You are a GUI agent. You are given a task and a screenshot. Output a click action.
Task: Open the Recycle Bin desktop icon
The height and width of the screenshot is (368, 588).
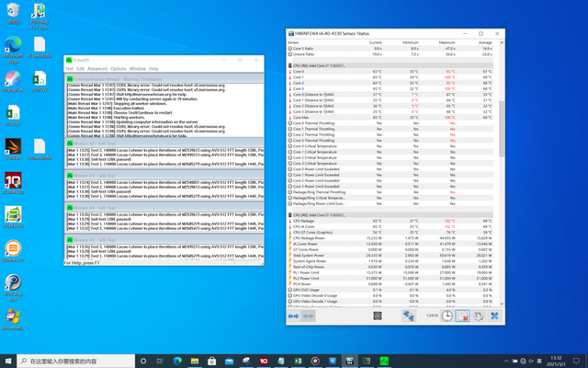coord(13,14)
